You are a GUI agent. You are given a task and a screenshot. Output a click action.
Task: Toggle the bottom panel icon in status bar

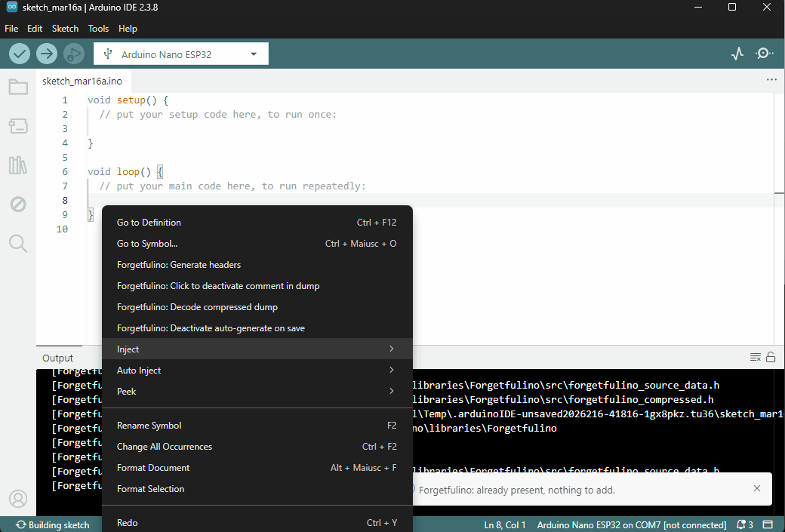768,524
